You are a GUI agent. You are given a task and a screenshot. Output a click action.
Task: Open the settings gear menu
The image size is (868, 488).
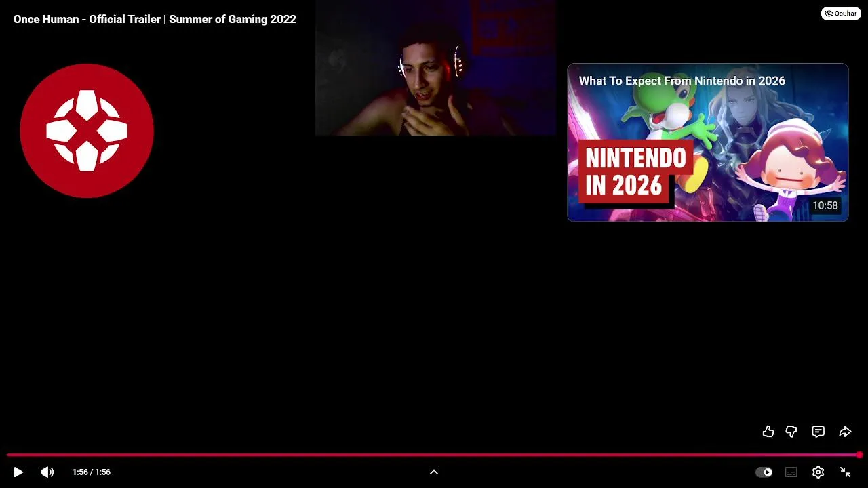tap(818, 472)
